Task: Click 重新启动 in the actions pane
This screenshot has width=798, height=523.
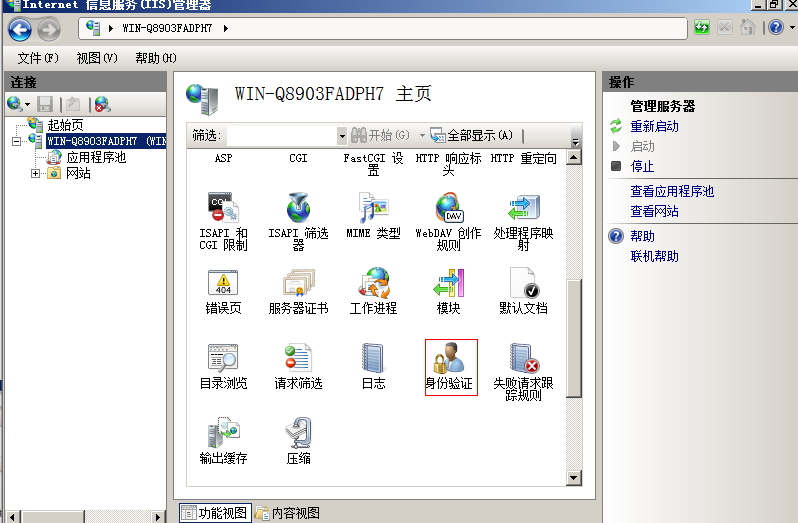Action: click(654, 126)
